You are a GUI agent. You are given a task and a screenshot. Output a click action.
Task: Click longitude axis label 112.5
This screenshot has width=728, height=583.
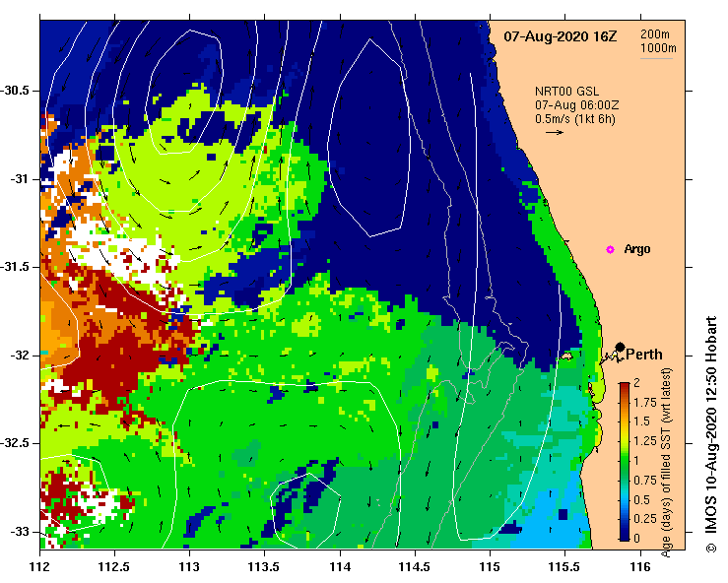coord(114,567)
